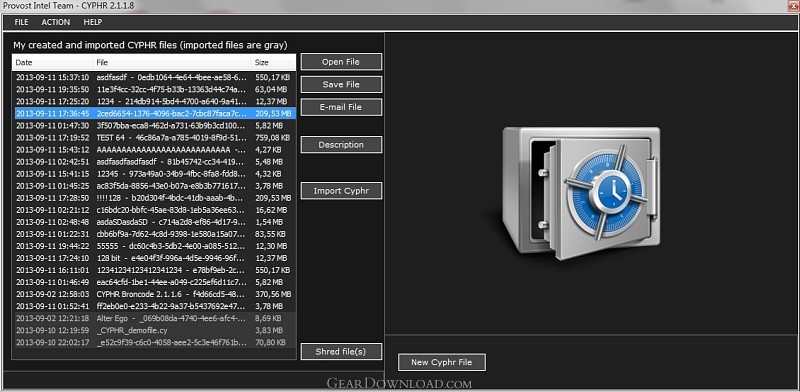Select the 12341234123412341234 file row
The width and height of the screenshot is (800, 392).
pos(154,270)
